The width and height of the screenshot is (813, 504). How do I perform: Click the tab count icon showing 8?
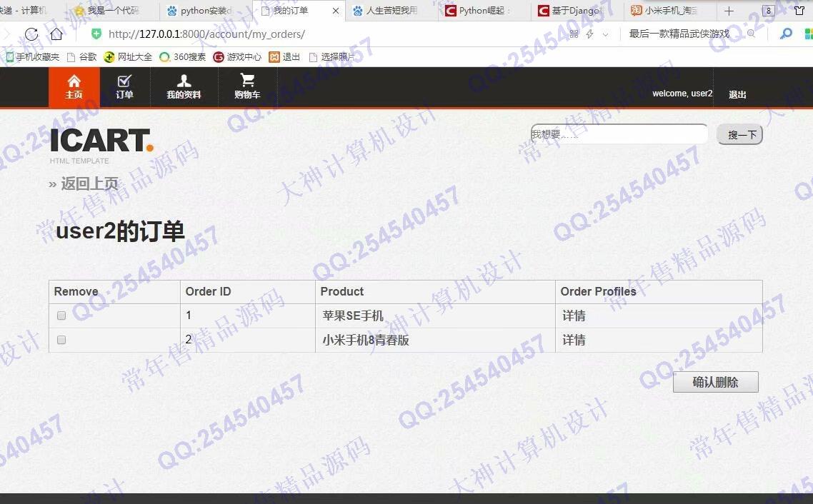point(769,11)
